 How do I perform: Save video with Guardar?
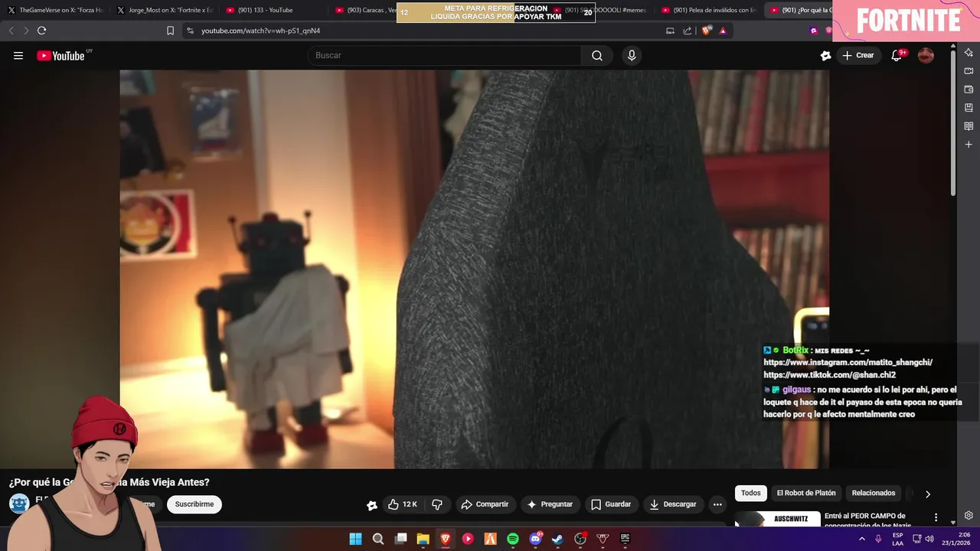(x=611, y=504)
